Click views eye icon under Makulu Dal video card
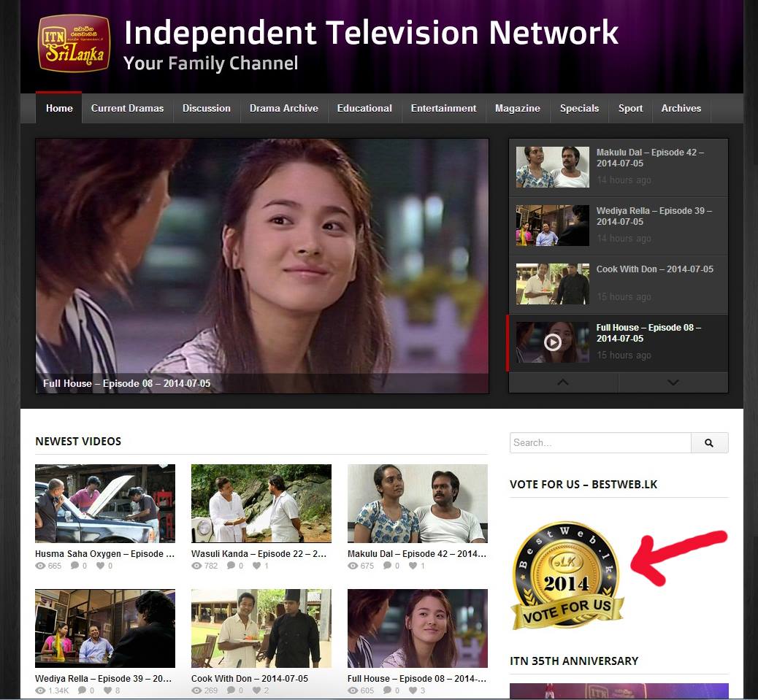Screen dimensions: 758x700 [x=353, y=566]
